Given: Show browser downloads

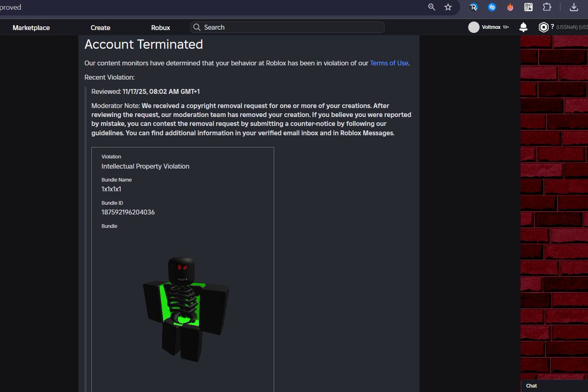Looking at the screenshot, I should pos(574,7).
